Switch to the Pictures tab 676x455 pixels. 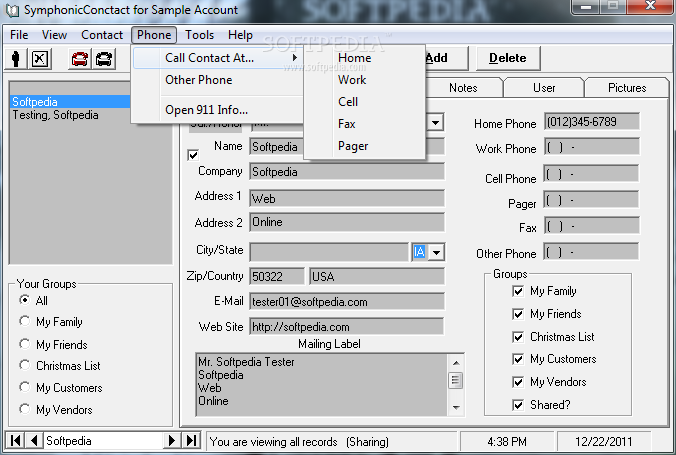[627, 88]
